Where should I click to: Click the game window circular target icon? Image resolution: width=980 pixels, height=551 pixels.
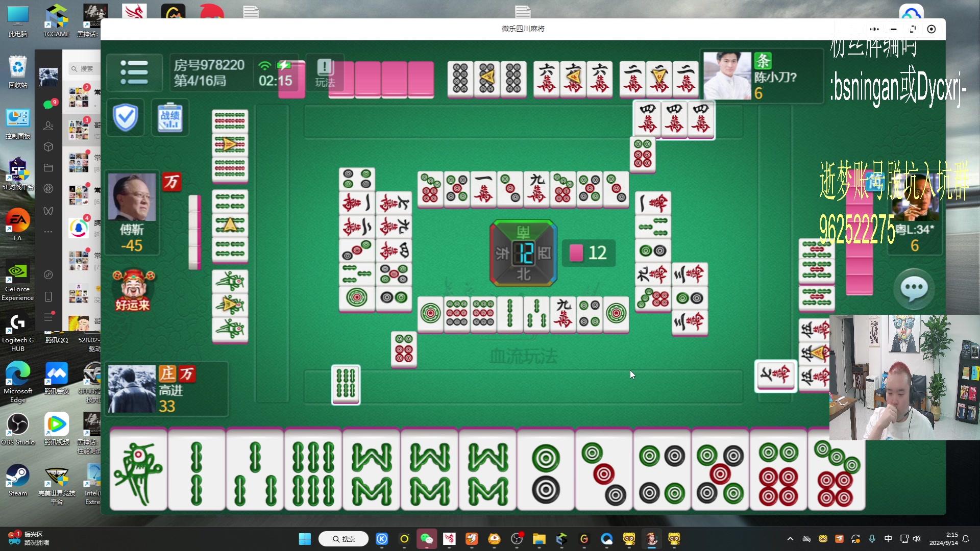(x=932, y=29)
